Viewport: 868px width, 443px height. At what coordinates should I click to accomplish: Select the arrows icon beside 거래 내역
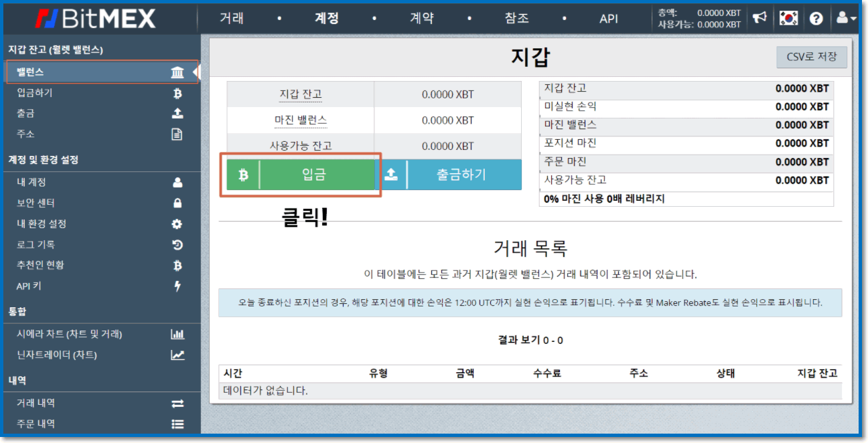178,404
